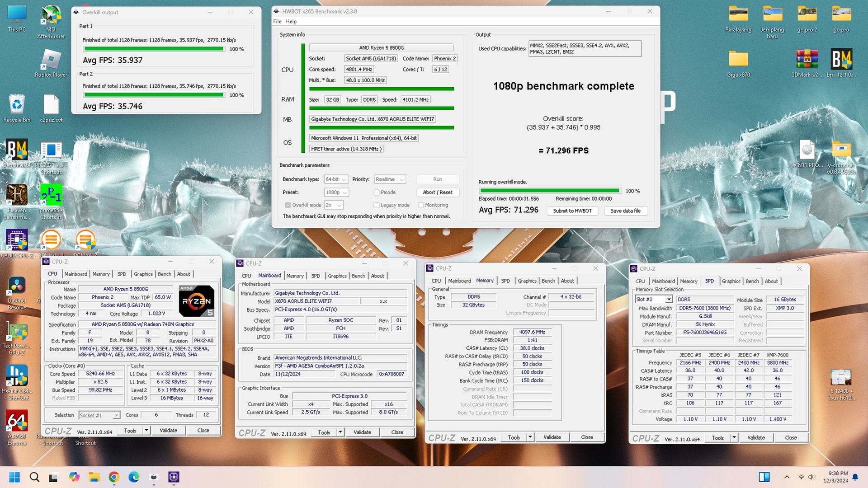Click Validate in CPU-Z CPU window

(168, 431)
